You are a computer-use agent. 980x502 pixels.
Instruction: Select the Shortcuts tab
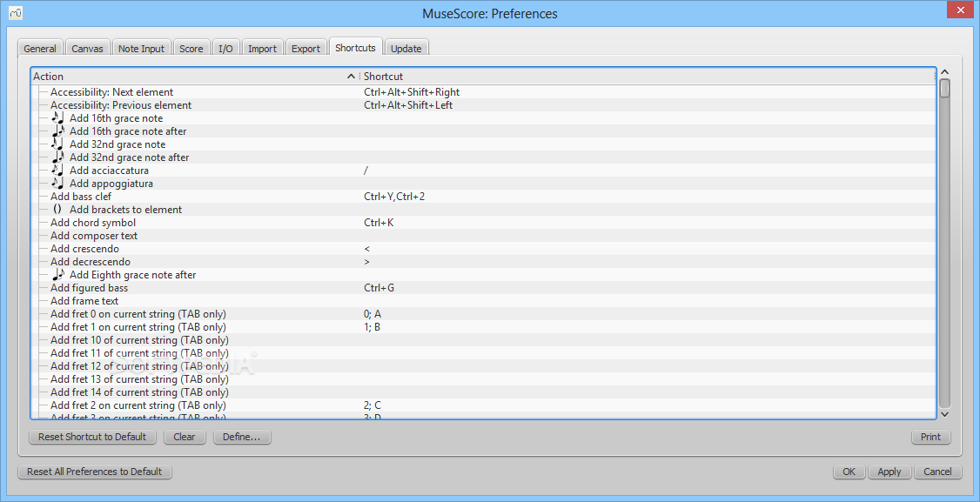coord(356,48)
